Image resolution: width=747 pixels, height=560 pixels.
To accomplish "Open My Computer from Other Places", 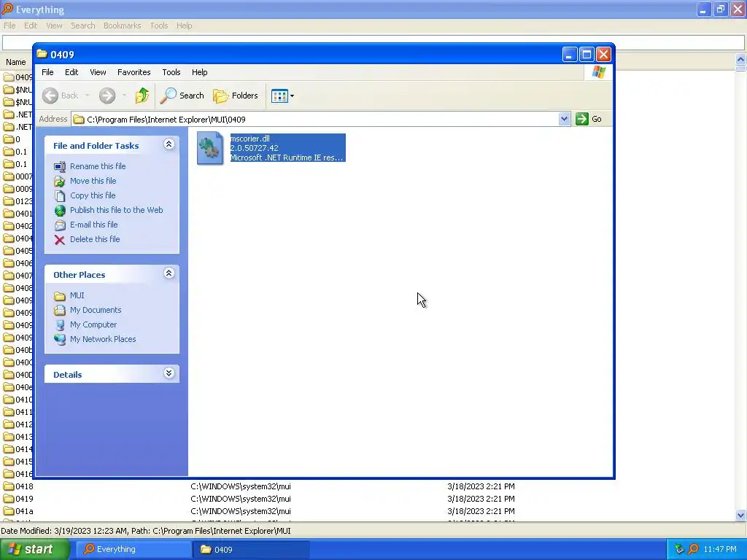I will point(93,324).
